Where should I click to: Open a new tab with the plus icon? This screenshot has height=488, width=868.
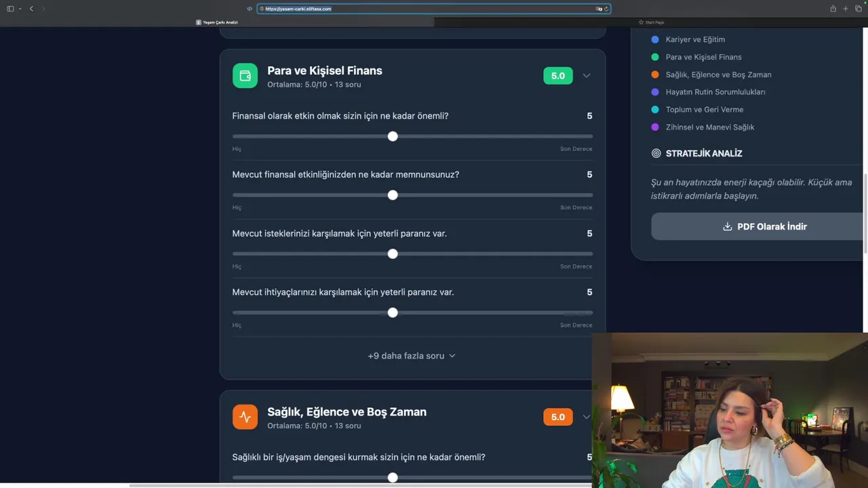pyautogui.click(x=846, y=9)
